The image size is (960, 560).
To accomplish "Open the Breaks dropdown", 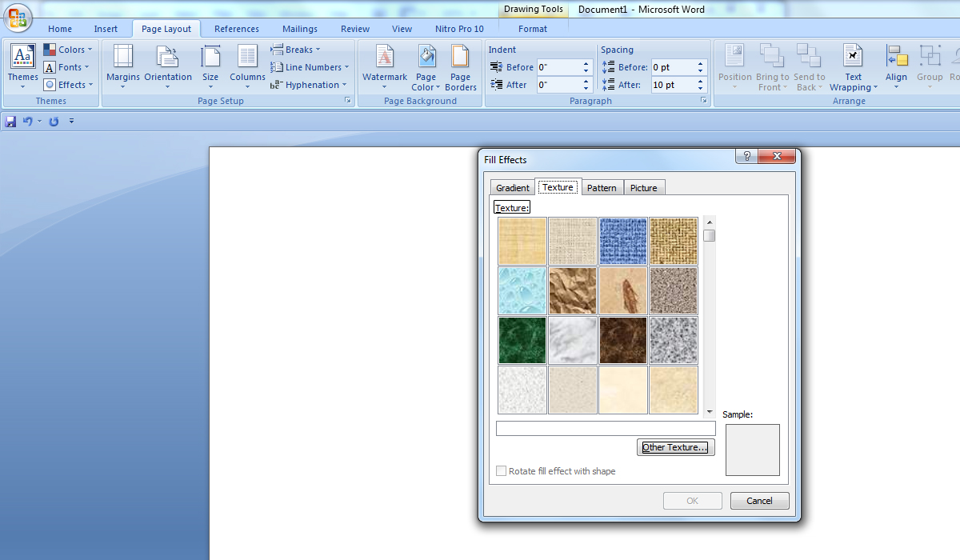I will pos(296,50).
